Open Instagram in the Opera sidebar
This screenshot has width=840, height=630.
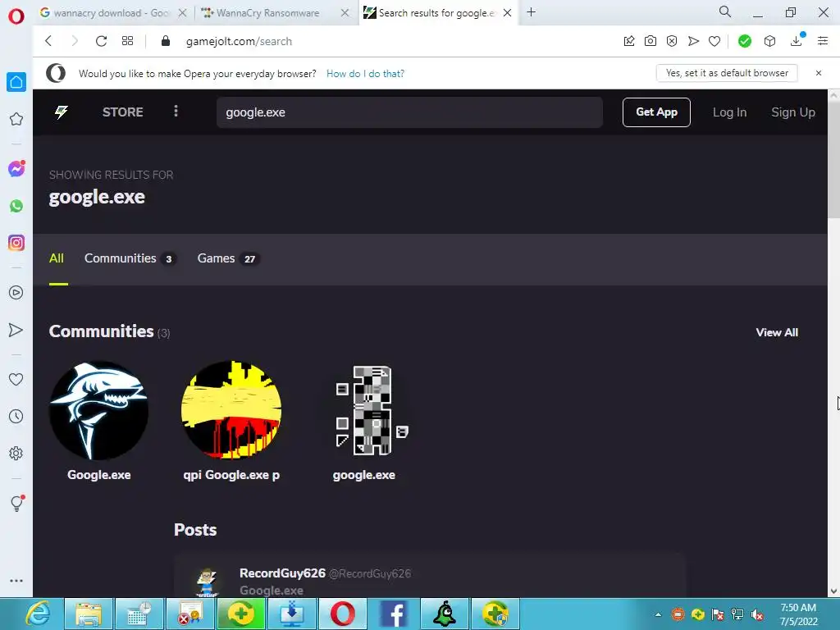(16, 243)
